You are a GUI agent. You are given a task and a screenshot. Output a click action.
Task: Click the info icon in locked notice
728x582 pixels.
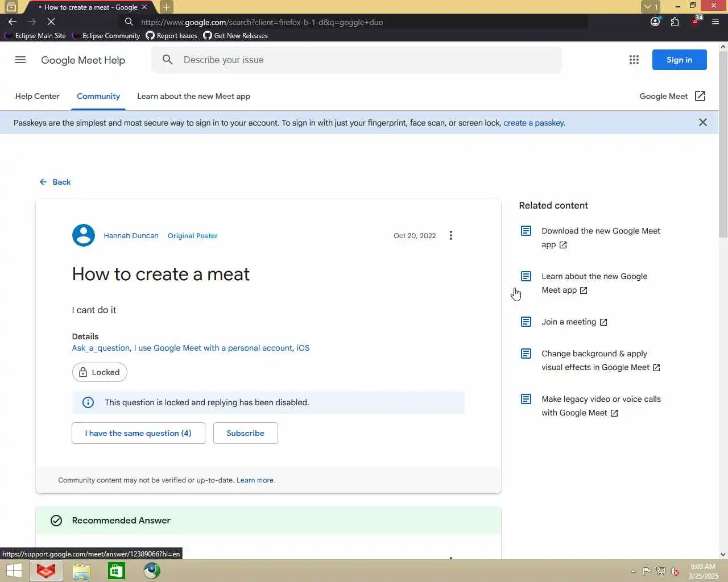click(88, 402)
